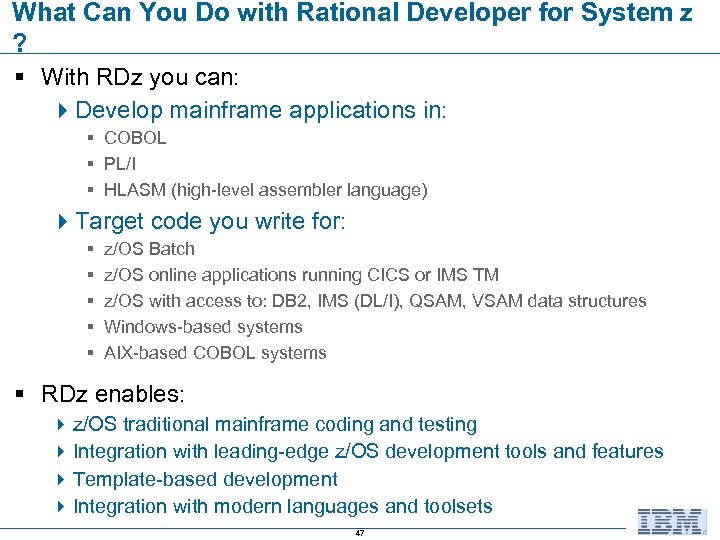Click the line about leading-edge z/OS development tools
The height and width of the screenshot is (540, 720).
click(x=368, y=451)
